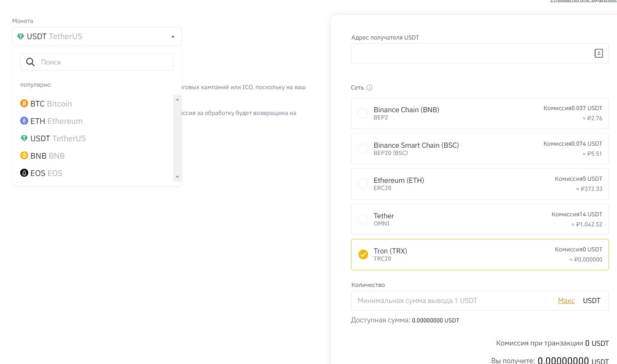Click the network info icon
617x364 pixels.
[369, 88]
